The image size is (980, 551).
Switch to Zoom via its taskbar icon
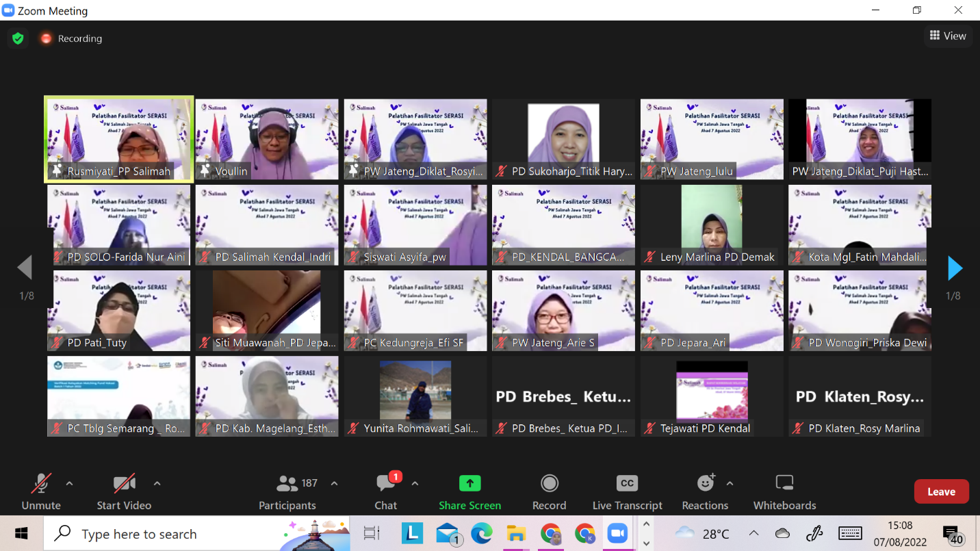pyautogui.click(x=618, y=534)
